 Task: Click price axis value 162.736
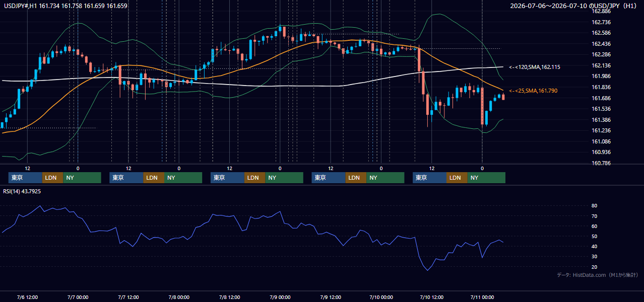pyautogui.click(x=602, y=22)
